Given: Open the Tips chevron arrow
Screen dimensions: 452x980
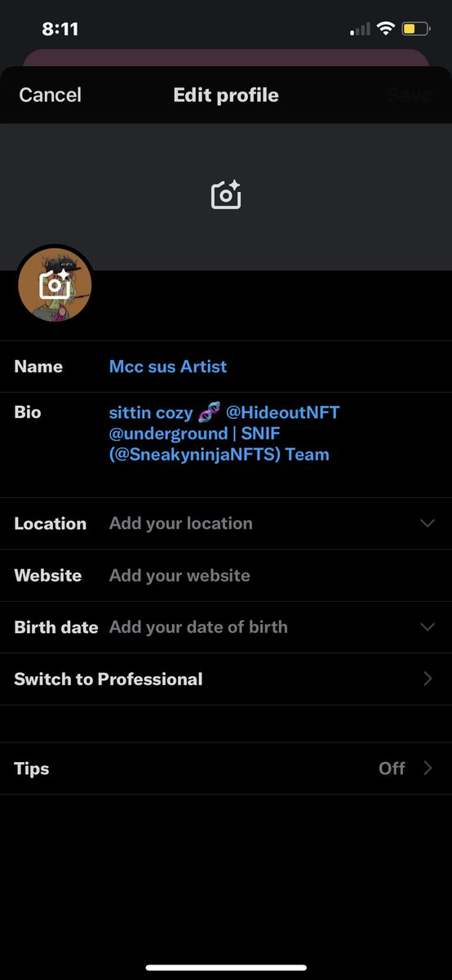Looking at the screenshot, I should tap(428, 768).
